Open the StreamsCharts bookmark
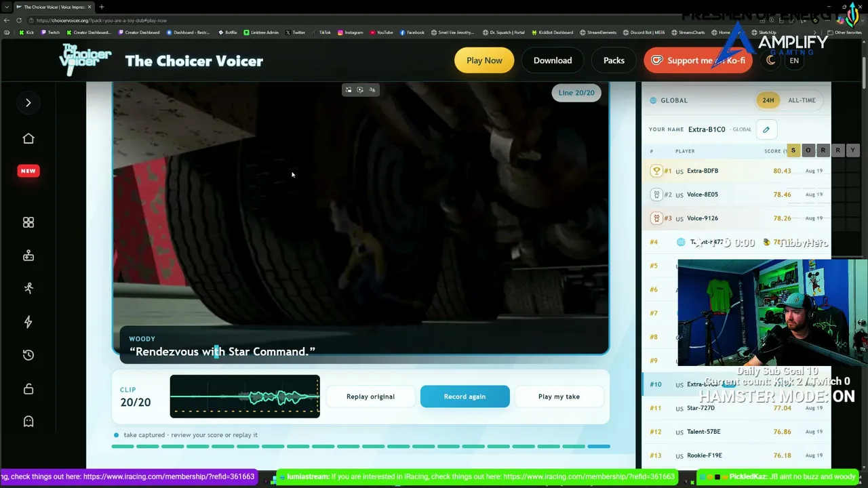This screenshot has height=488, width=868. pyautogui.click(x=688, y=33)
